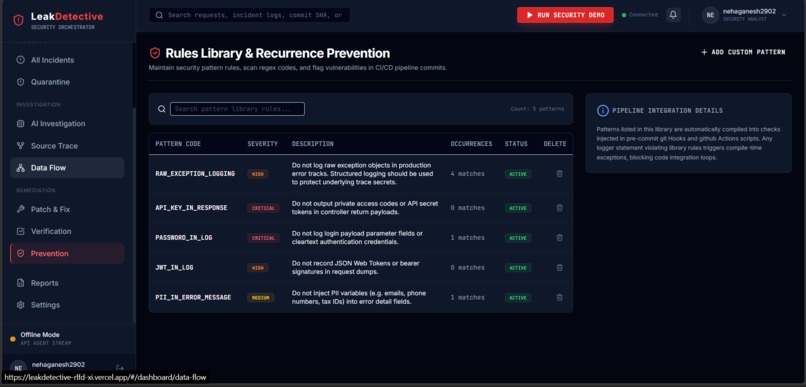Focus the search pattern library rules field
Viewport: 806px width, 387px height.
tap(237, 109)
